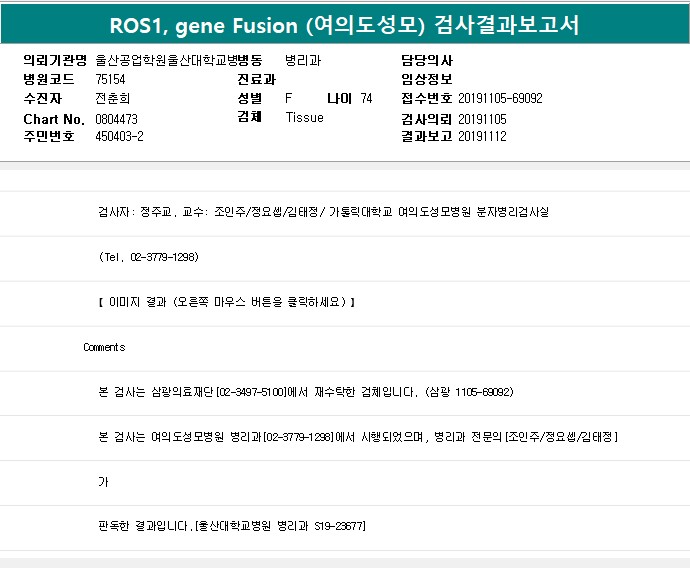
Task: Click the requesting institution name 울산공업학원울산대학교병원
Action: point(165,60)
